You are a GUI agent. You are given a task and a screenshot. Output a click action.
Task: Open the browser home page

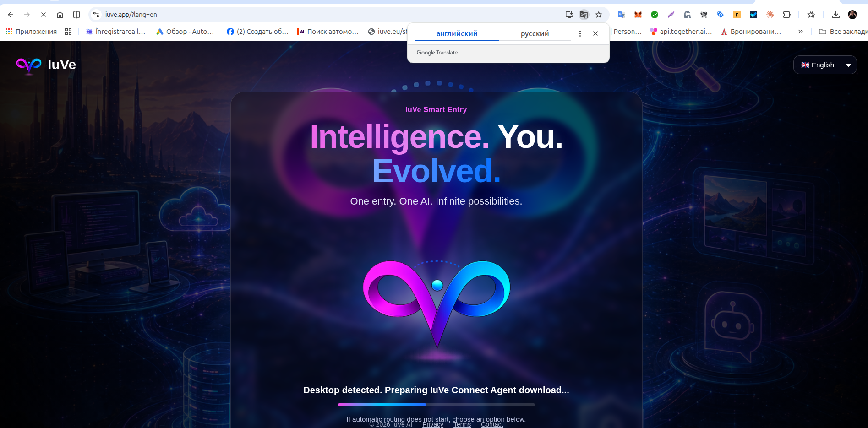(x=60, y=15)
